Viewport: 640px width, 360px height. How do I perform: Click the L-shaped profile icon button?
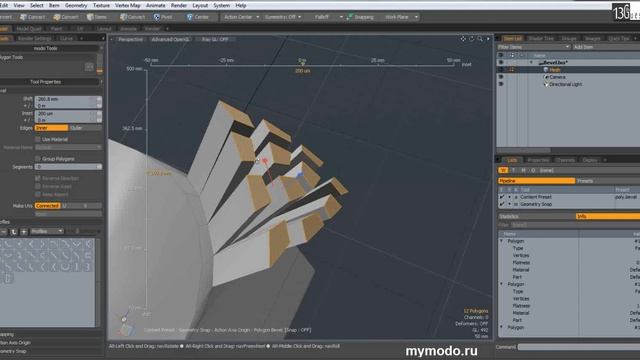click(x=13, y=231)
